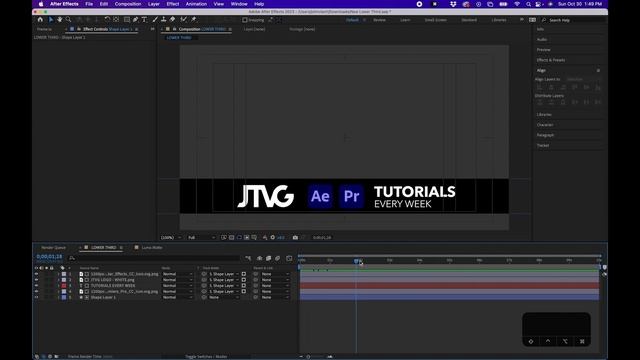Open blend Mode dropdown for Shape Layer 1
The width and height of the screenshot is (640, 360).
point(177,297)
